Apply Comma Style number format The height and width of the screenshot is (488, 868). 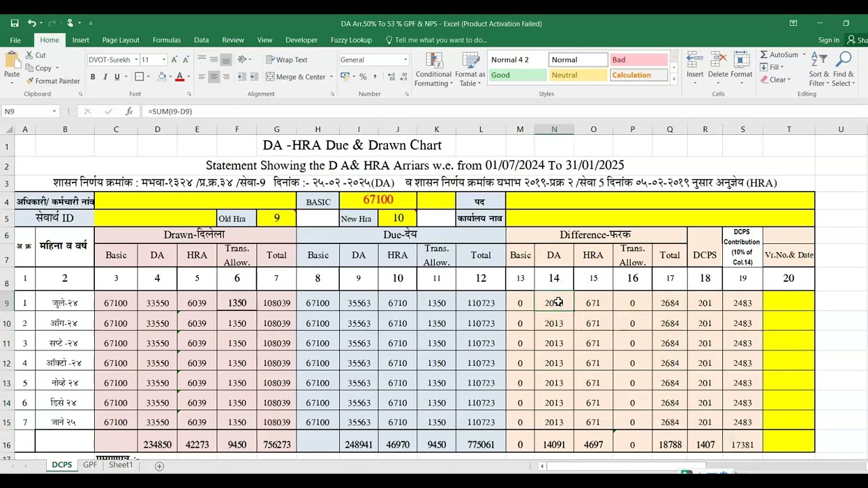[374, 77]
